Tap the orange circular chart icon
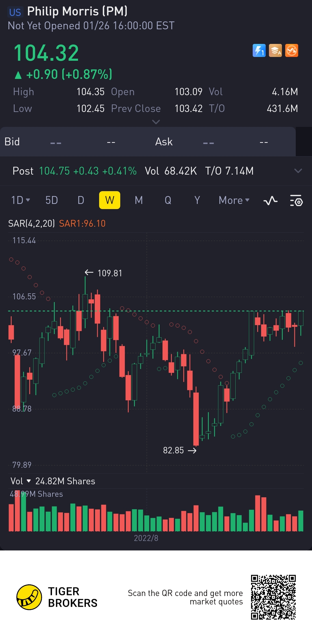The width and height of the screenshot is (312, 644). coord(291,50)
